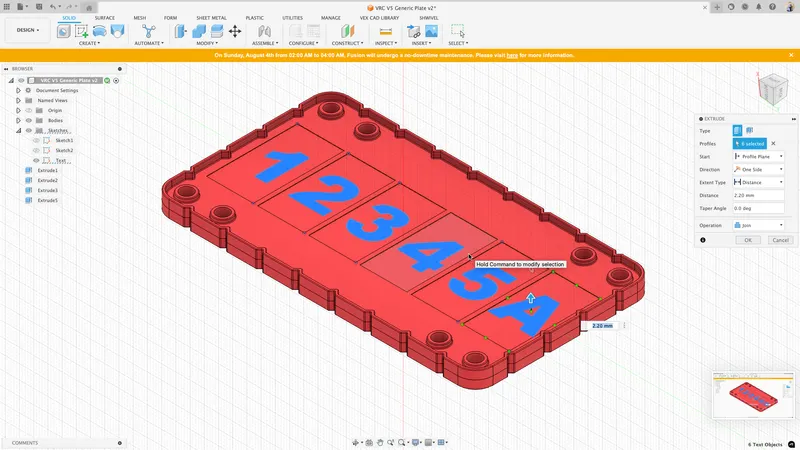Clear the selected profiles with X
Screen dimensions: 800x450
[773, 144]
